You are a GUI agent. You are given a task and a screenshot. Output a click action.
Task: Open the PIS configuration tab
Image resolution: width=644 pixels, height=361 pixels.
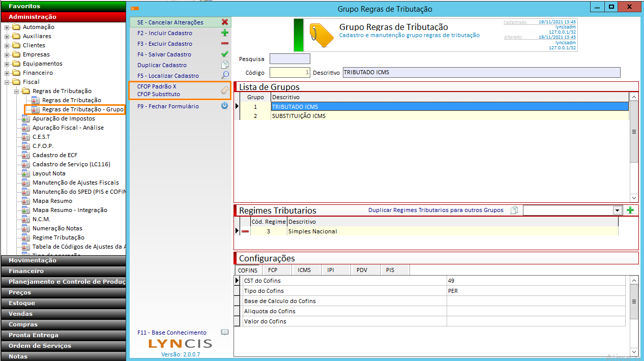[x=390, y=270]
